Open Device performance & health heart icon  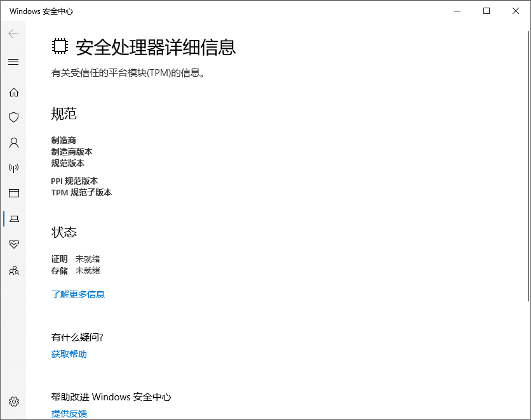pyautogui.click(x=14, y=244)
